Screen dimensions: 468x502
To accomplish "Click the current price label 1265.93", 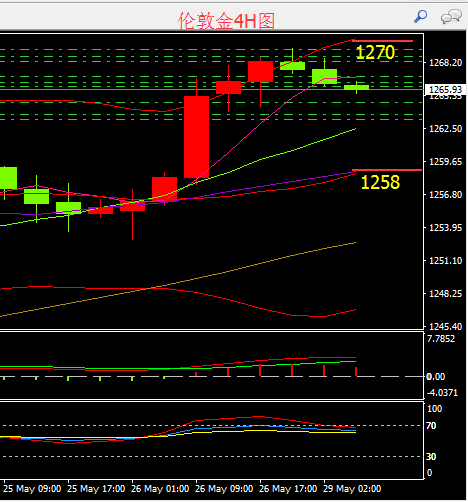I will pyautogui.click(x=445, y=89).
